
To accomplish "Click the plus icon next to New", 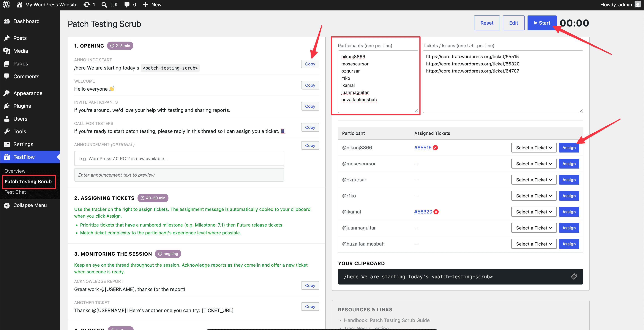I will pos(146,4).
